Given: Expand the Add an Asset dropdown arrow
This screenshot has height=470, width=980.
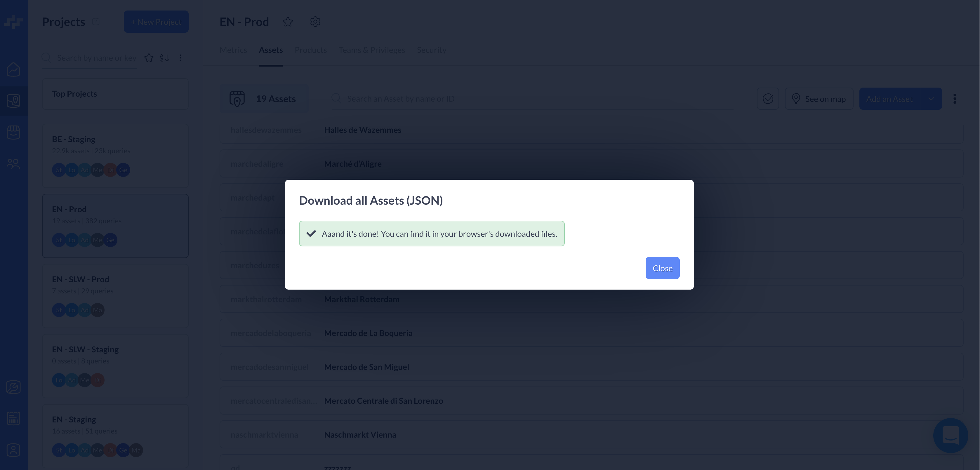Looking at the screenshot, I should click(x=931, y=99).
